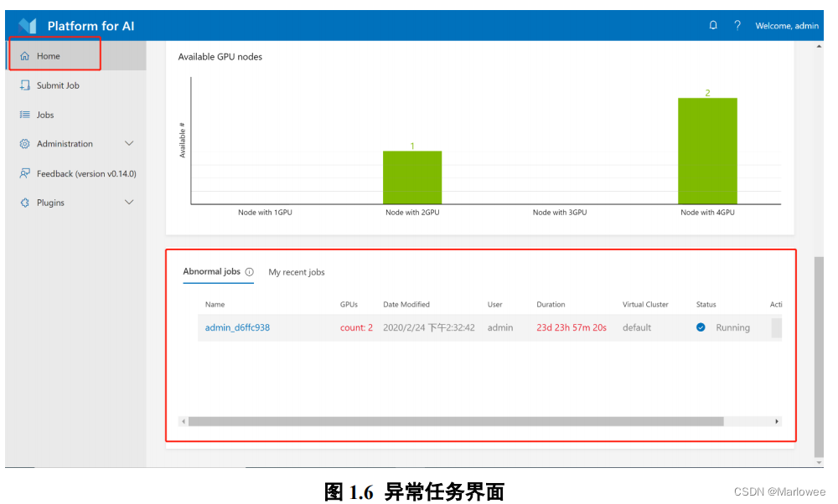Screen dimensions: 838x504
Task: Click the Submit Job icon
Action: pos(23,85)
